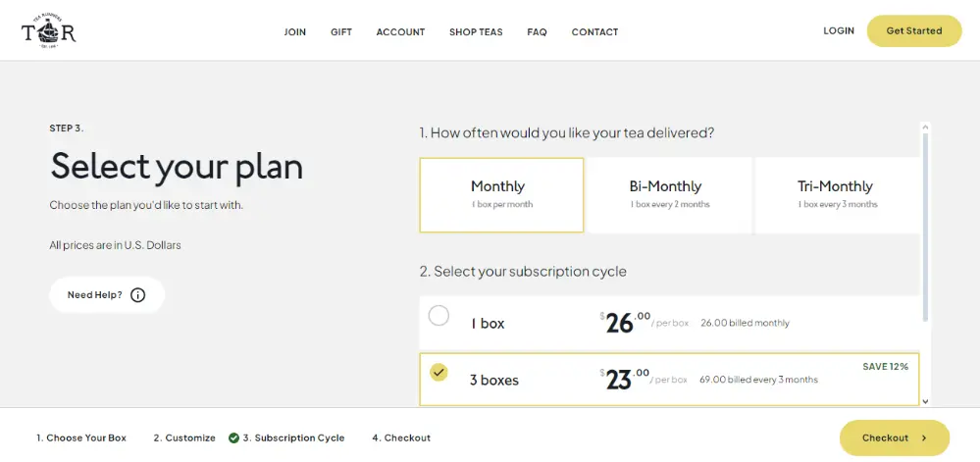Click the green checkmark beside Subscription Cycle
The image size is (980, 462).
(x=233, y=438)
